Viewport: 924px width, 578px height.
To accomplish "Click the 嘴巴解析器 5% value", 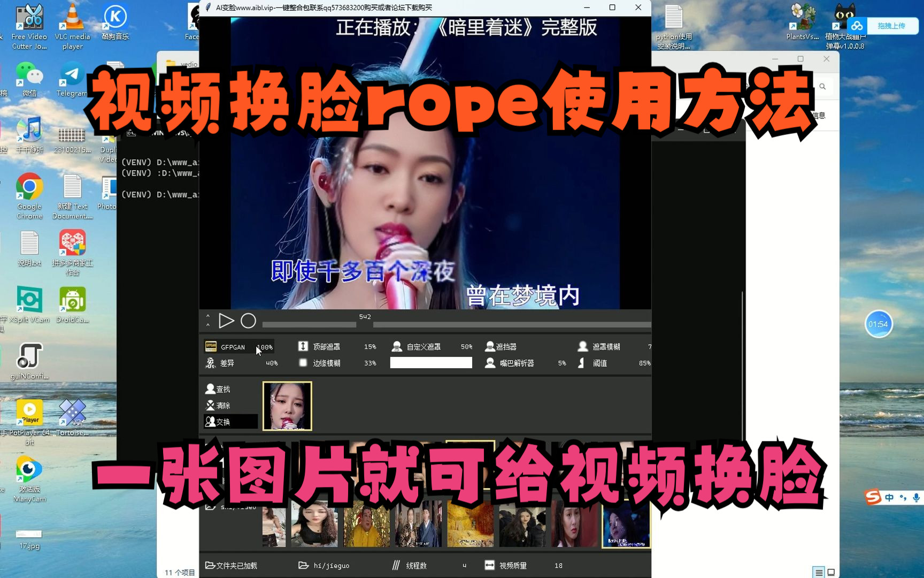I will (562, 363).
